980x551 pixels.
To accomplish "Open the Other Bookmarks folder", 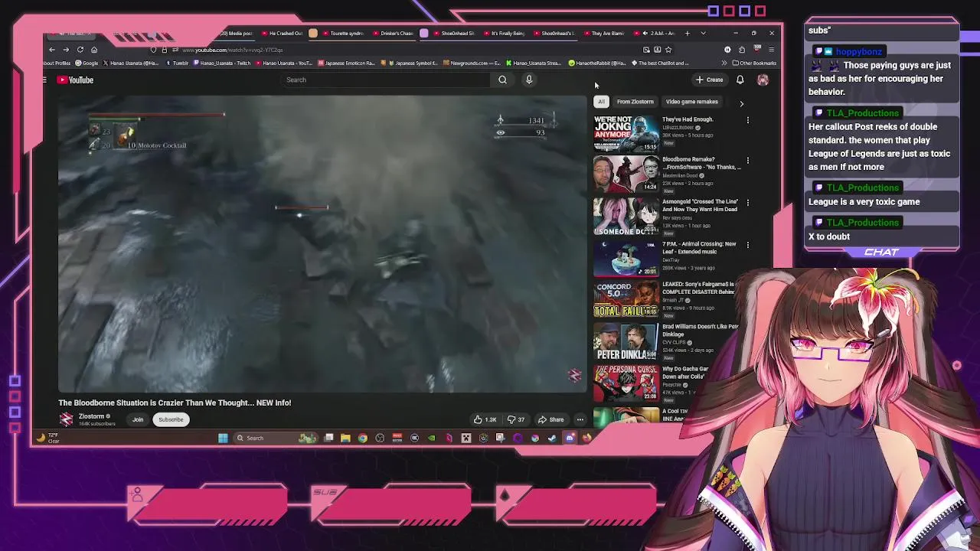I will click(x=755, y=64).
